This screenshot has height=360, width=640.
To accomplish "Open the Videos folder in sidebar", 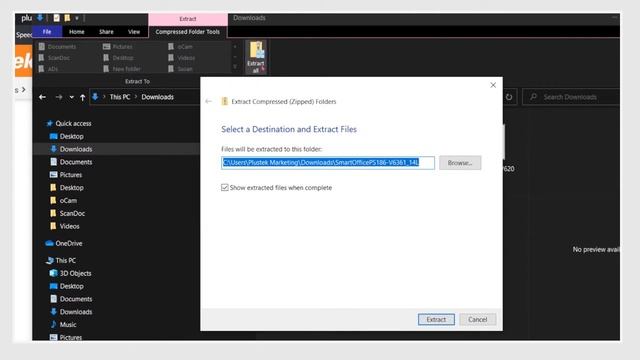I will click(69, 226).
